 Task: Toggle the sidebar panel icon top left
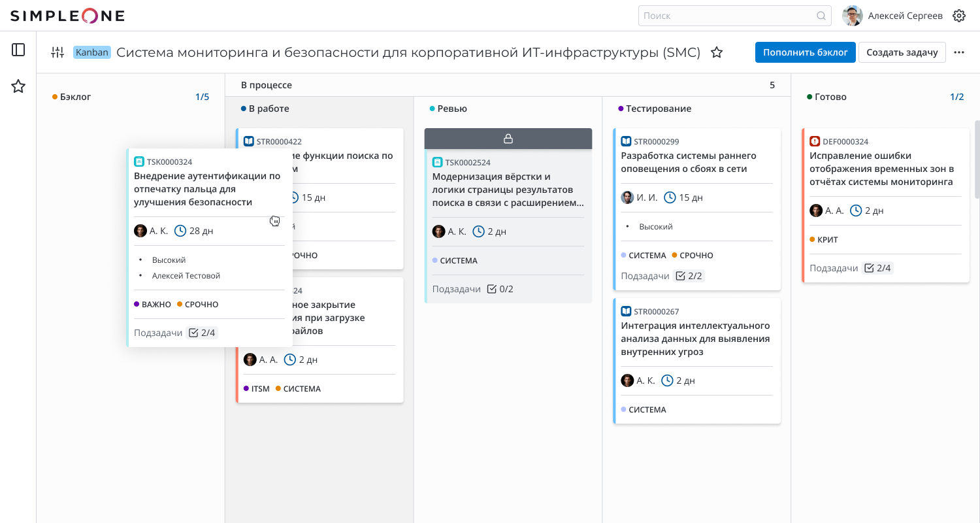coord(18,49)
